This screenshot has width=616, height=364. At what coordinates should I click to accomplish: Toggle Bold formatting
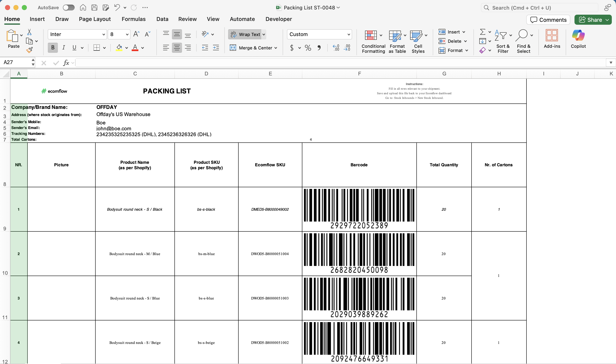[53, 48]
